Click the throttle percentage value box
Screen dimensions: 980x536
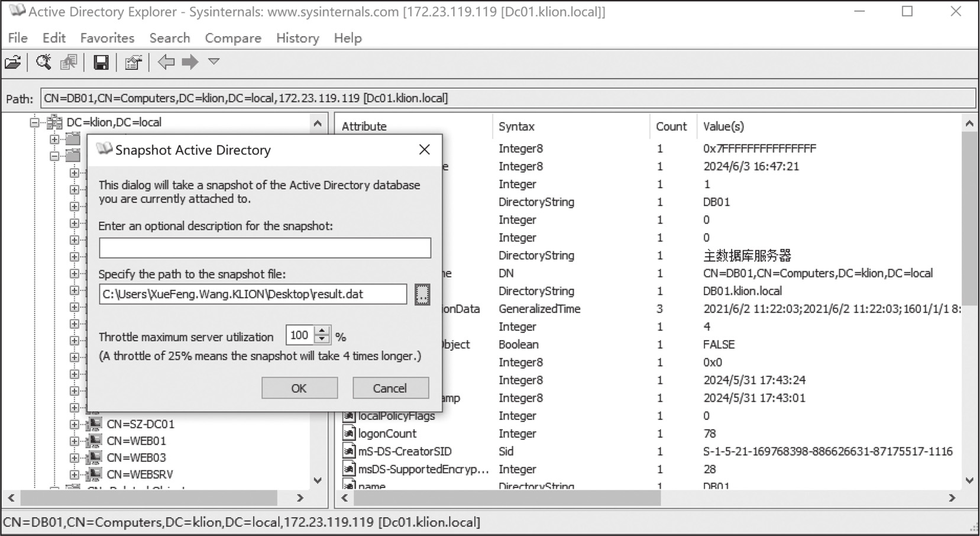pyautogui.click(x=300, y=335)
